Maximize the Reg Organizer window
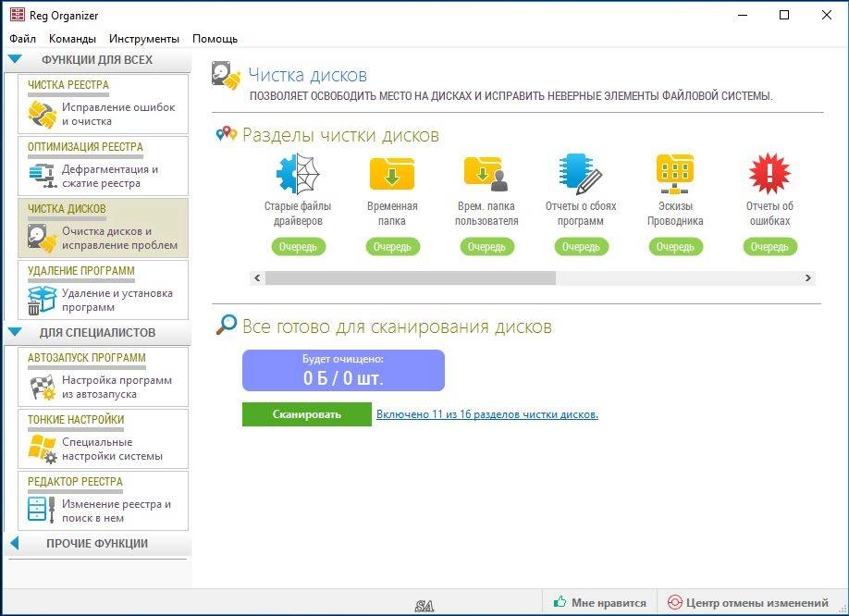The width and height of the screenshot is (849, 616). [x=784, y=15]
